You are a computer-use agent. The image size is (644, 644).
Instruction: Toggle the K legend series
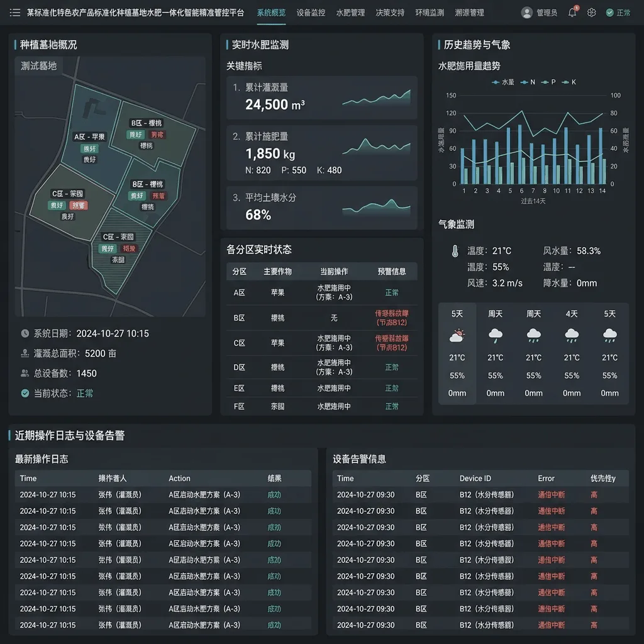pos(569,82)
